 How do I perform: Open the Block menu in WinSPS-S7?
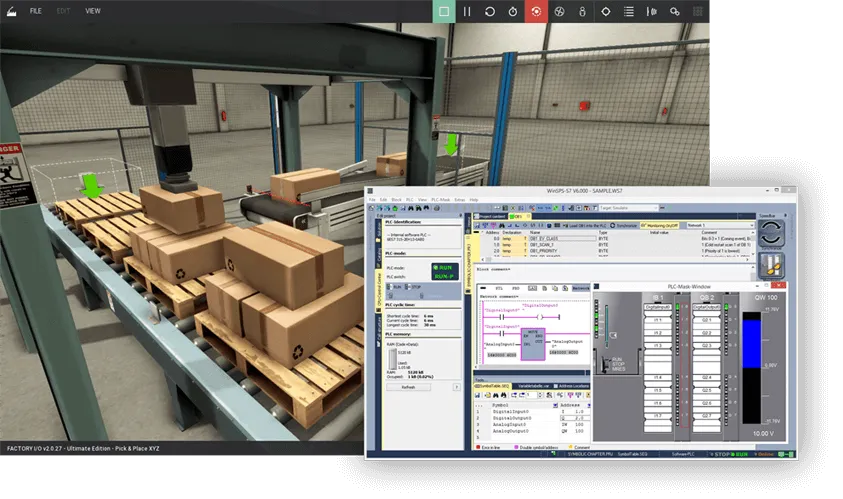coord(396,199)
